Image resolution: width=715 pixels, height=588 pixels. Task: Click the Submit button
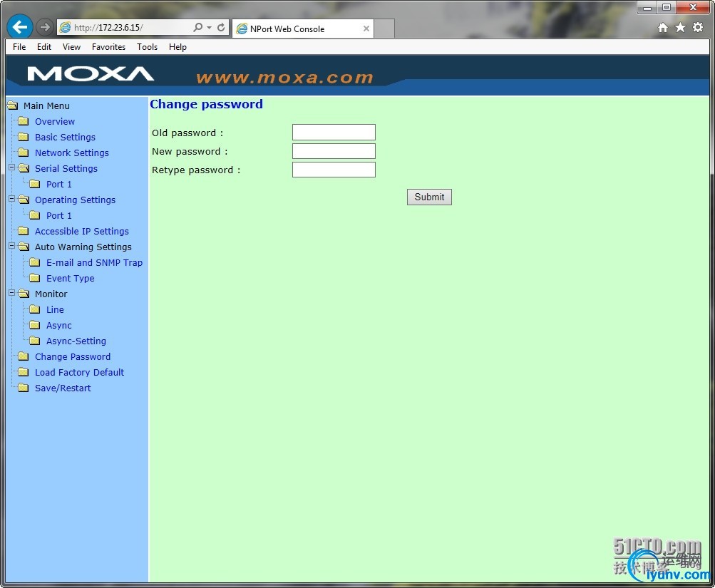pyautogui.click(x=429, y=197)
